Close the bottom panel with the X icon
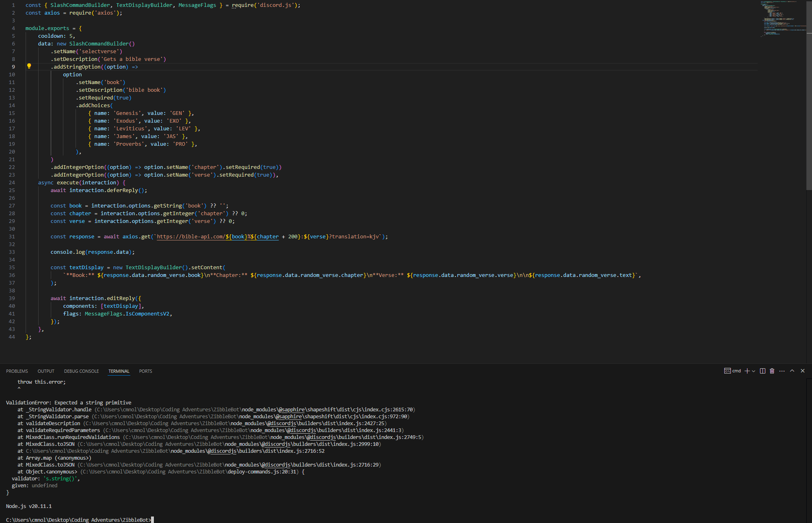 pos(802,371)
